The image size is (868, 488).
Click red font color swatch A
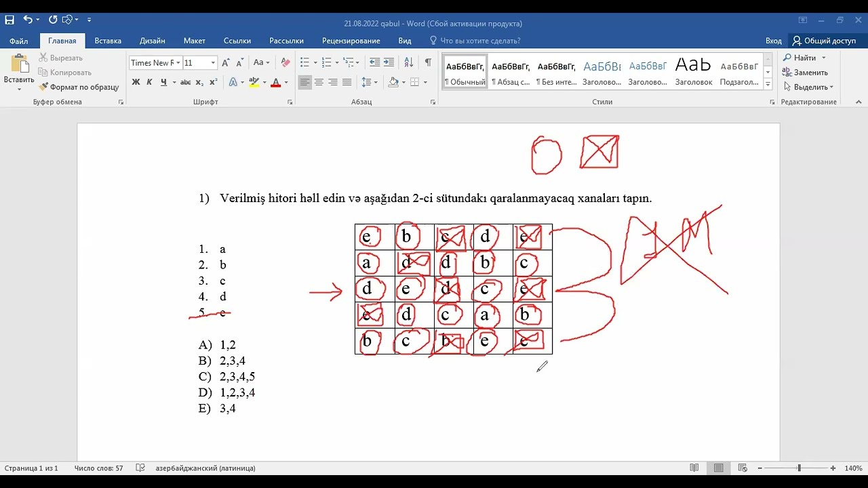coord(275,82)
